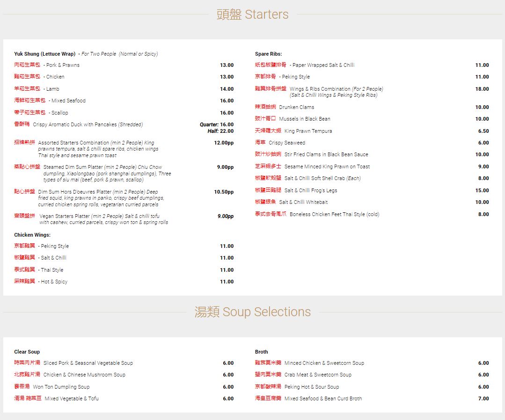Click Salt & Chilli Frog's Legs item
Image resolution: width=505 pixels, height=420 pixels.
310,190
